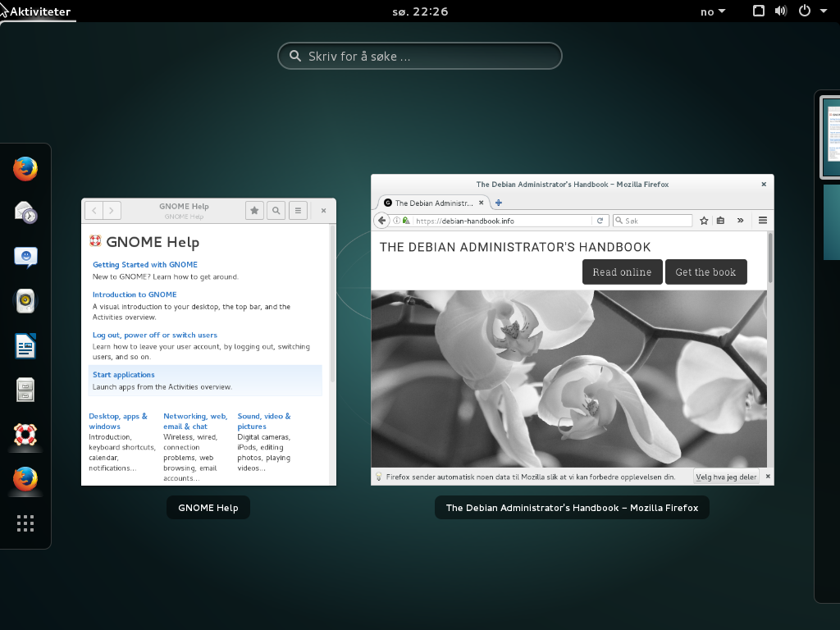Open 'Getting Started with GNOME' link
The image size is (840, 630).
(x=144, y=265)
